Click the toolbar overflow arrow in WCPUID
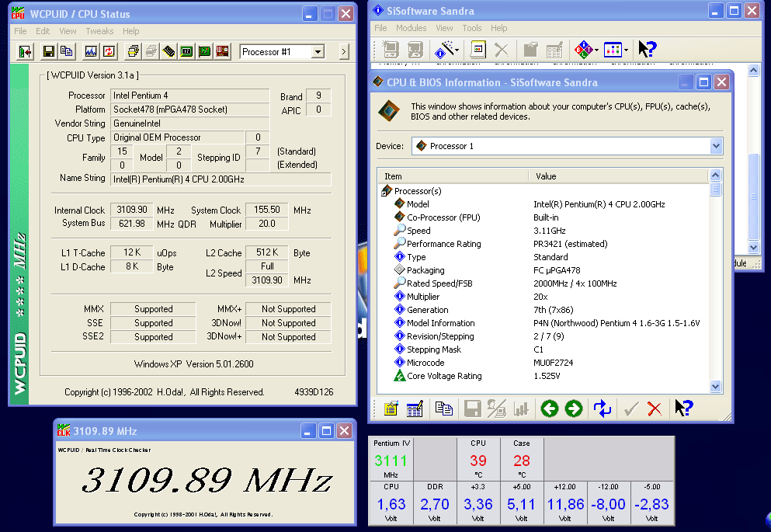The image size is (771, 532). coord(344,52)
